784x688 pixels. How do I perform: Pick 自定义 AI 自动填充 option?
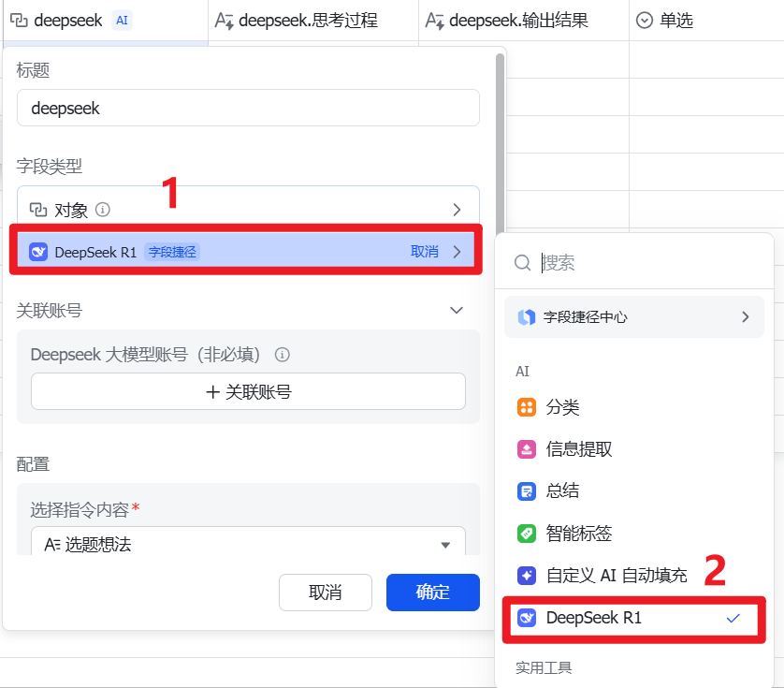[634, 576]
